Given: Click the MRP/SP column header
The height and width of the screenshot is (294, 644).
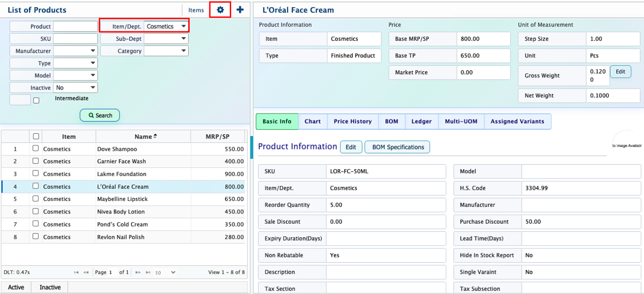Looking at the screenshot, I should pyautogui.click(x=217, y=136).
